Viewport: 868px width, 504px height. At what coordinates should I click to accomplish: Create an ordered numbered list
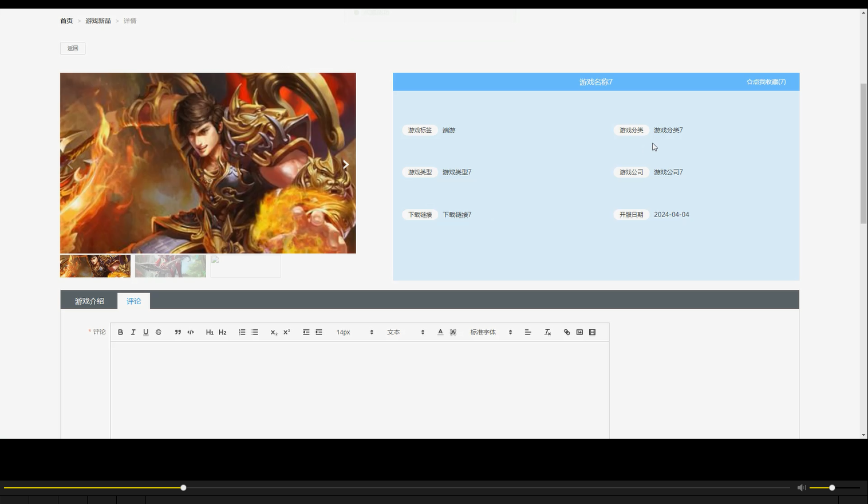click(x=242, y=332)
